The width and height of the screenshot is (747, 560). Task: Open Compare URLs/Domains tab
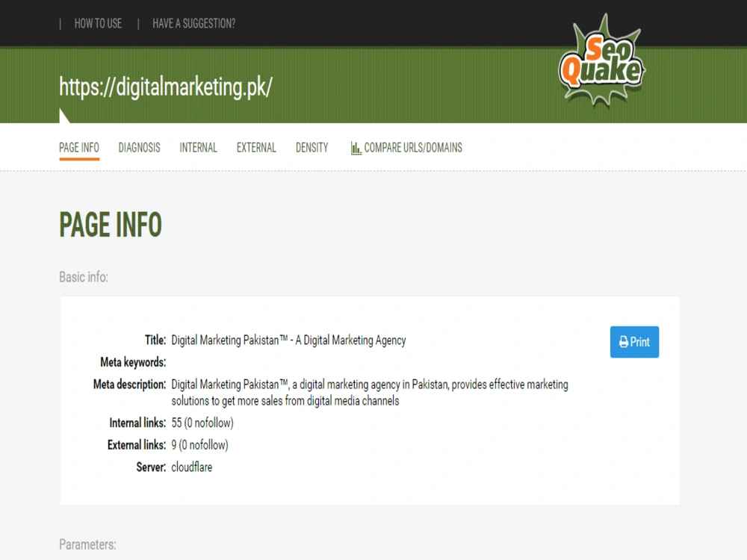[406, 148]
